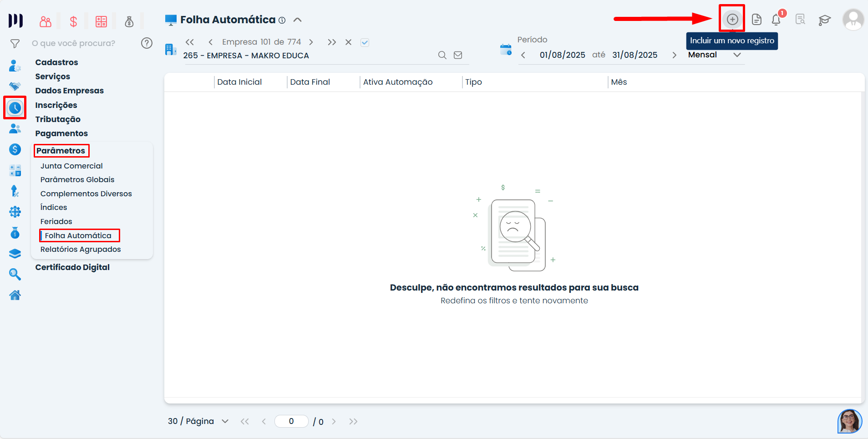Click the envelope icon beside company name

click(x=458, y=55)
